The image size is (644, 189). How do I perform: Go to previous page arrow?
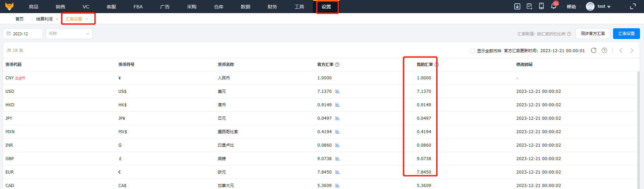point(621,50)
